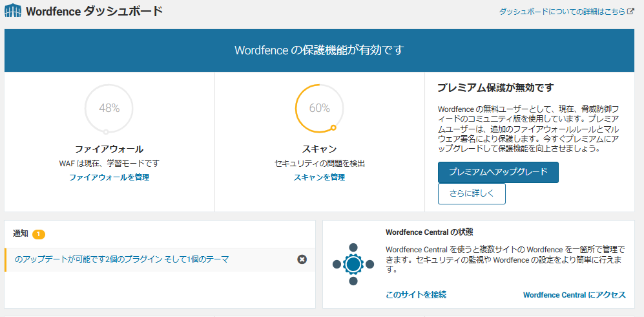Image resolution: width=644 pixels, height=317 pixels.
Task: Click the Wordfence ダッシュボード title
Action: [x=94, y=11]
